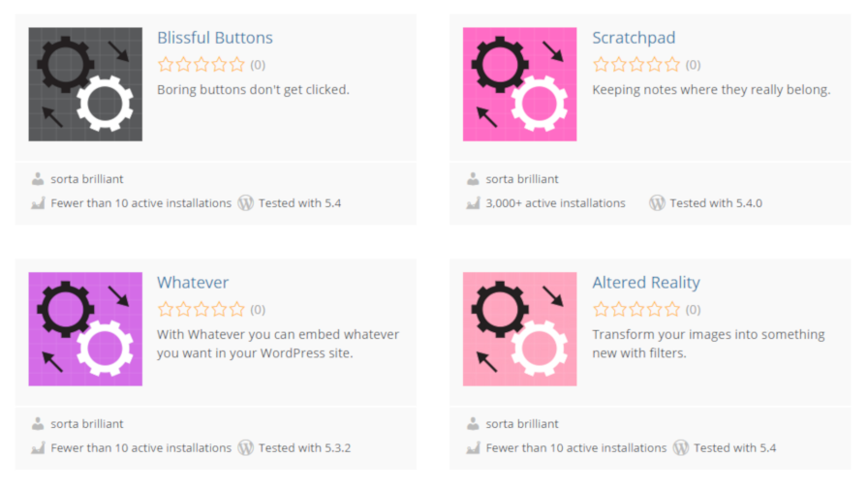Click the Blissful Buttons gray gear icon
Viewport: 868px width, 488px height.
(85, 84)
